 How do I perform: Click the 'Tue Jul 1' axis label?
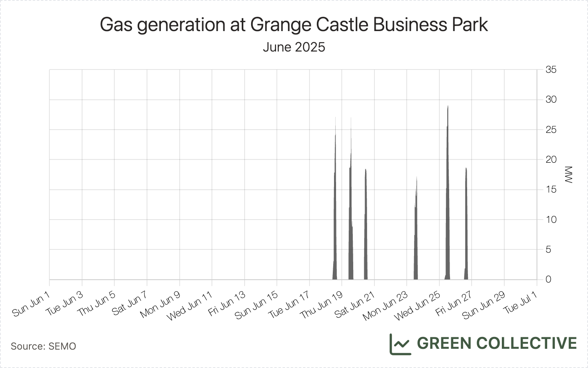coord(520,302)
